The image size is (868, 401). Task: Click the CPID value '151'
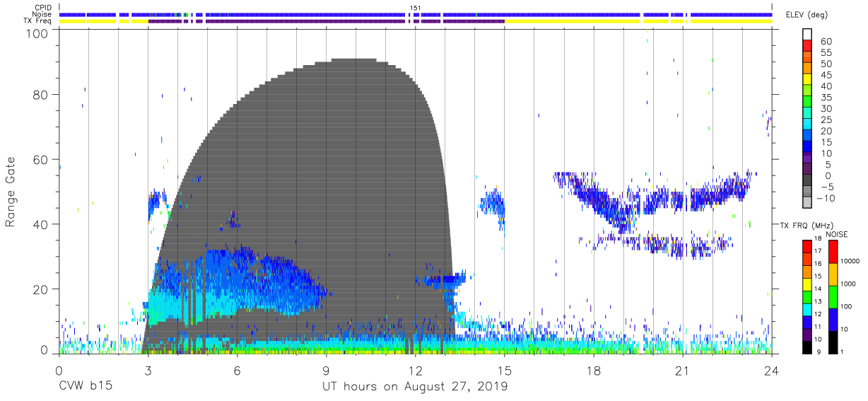tap(415, 8)
